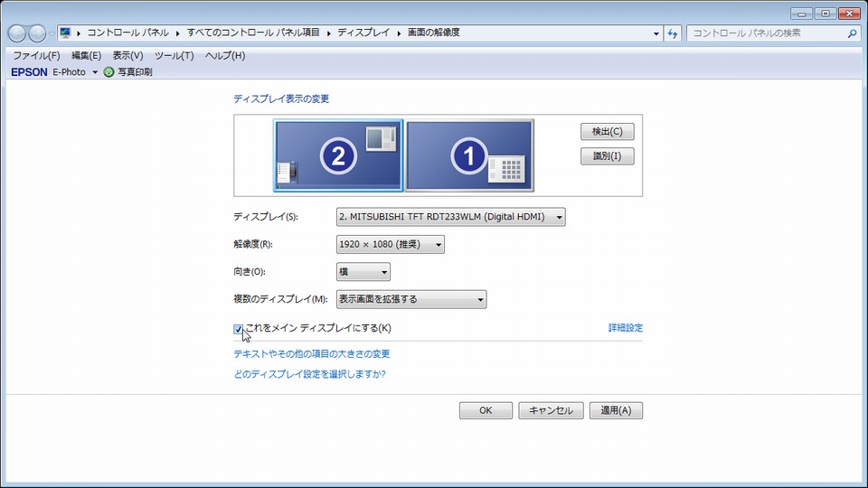Screen dimensions: 868x488
Task: Open the ファイル(F) menu
Action: tap(36, 56)
